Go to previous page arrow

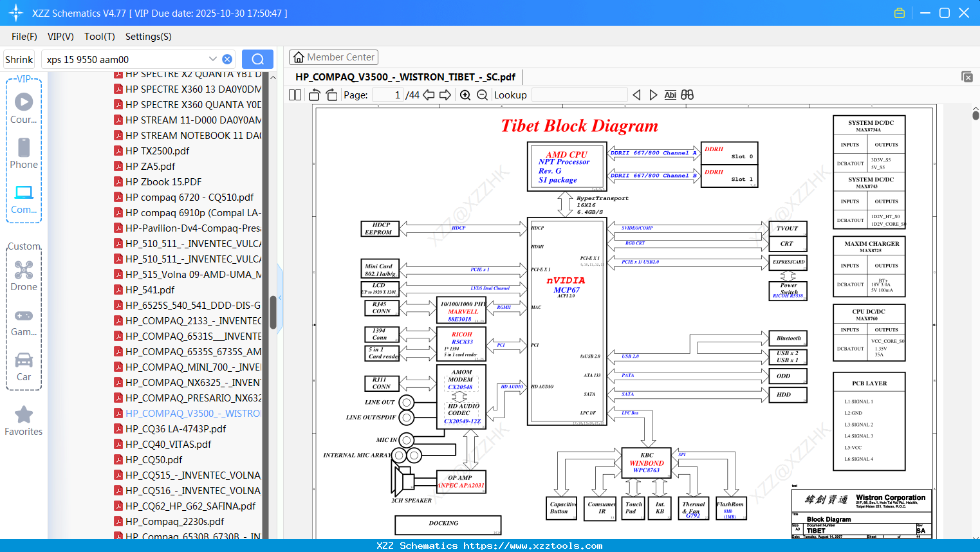429,95
